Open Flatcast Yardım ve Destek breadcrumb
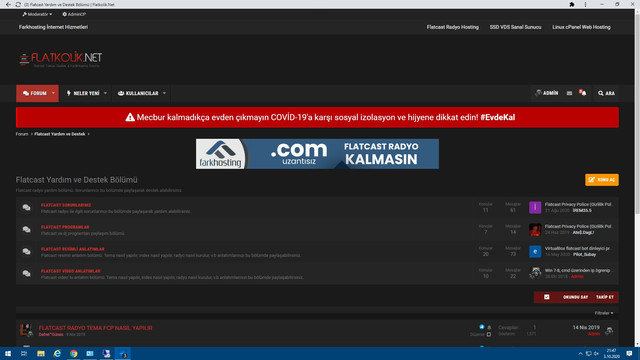 (60, 134)
